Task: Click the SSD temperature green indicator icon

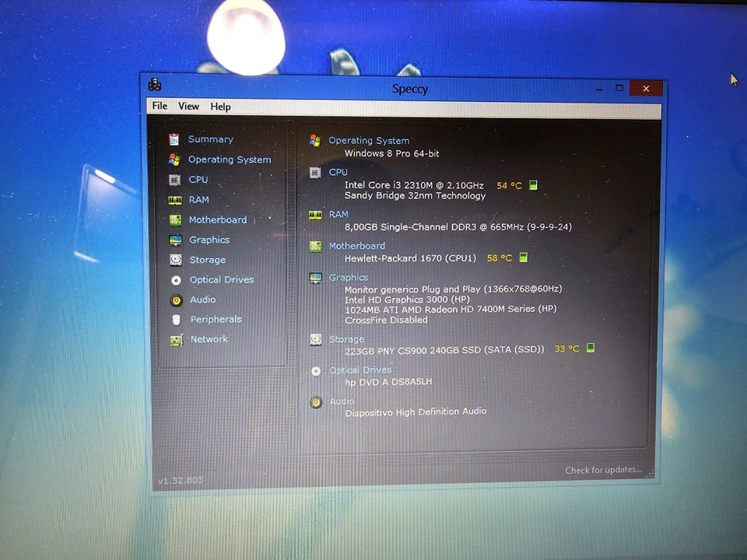Action: 591,348
